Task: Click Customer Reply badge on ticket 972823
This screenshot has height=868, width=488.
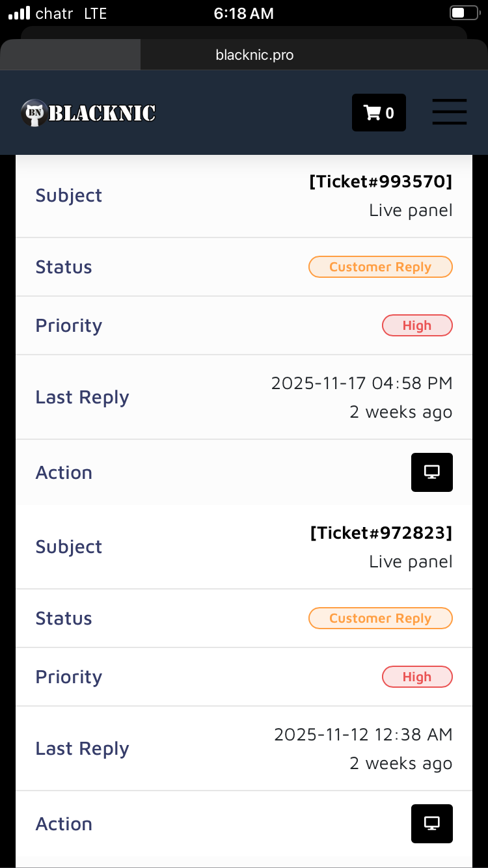Action: (380, 618)
